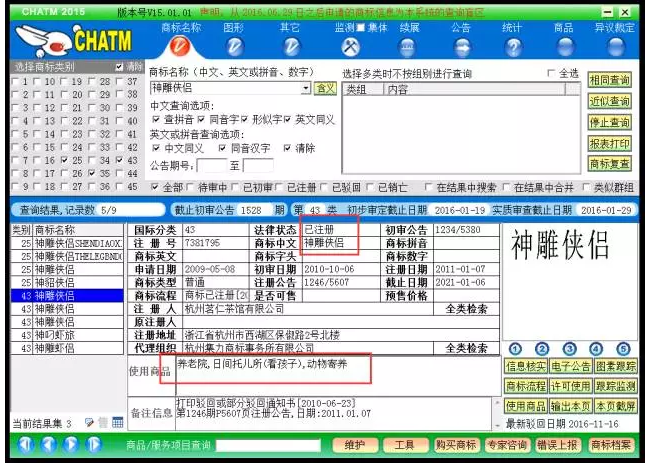Click the list icon beside 当前结果集
Image resolution: width=650 pixels, height=465 pixels.
[x=103, y=422]
